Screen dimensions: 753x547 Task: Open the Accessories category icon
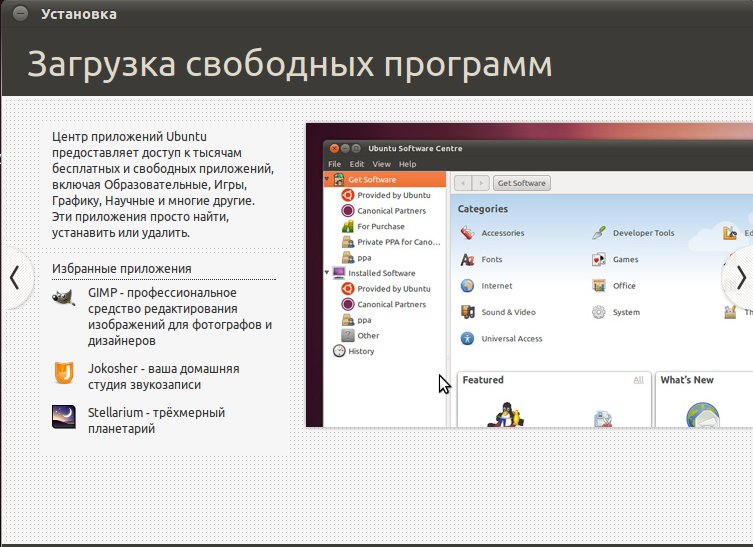(467, 233)
